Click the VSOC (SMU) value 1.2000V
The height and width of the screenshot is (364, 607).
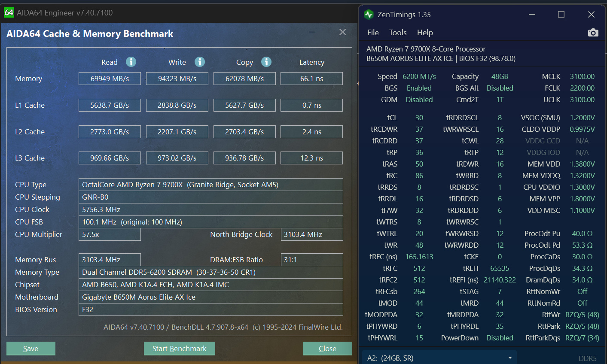[583, 118]
